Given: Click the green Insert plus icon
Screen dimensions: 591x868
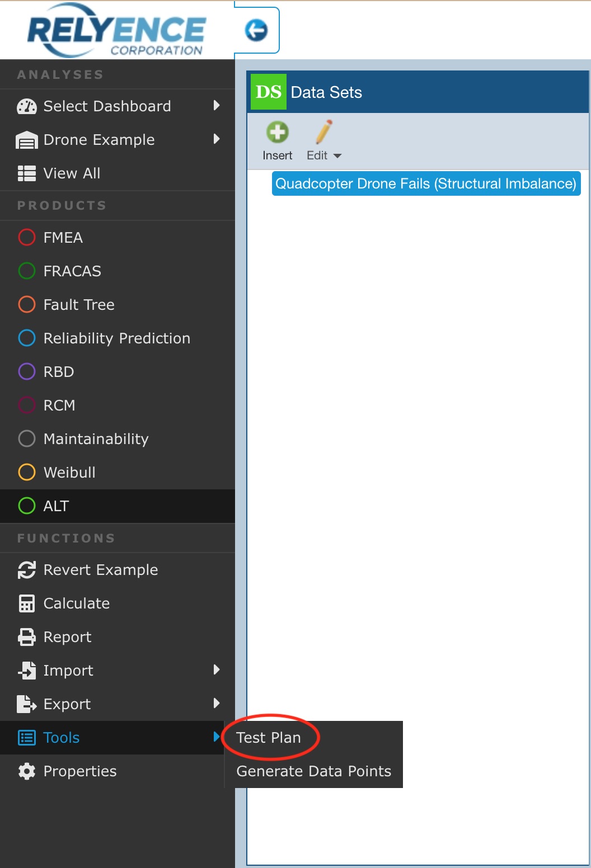Looking at the screenshot, I should click(x=277, y=133).
